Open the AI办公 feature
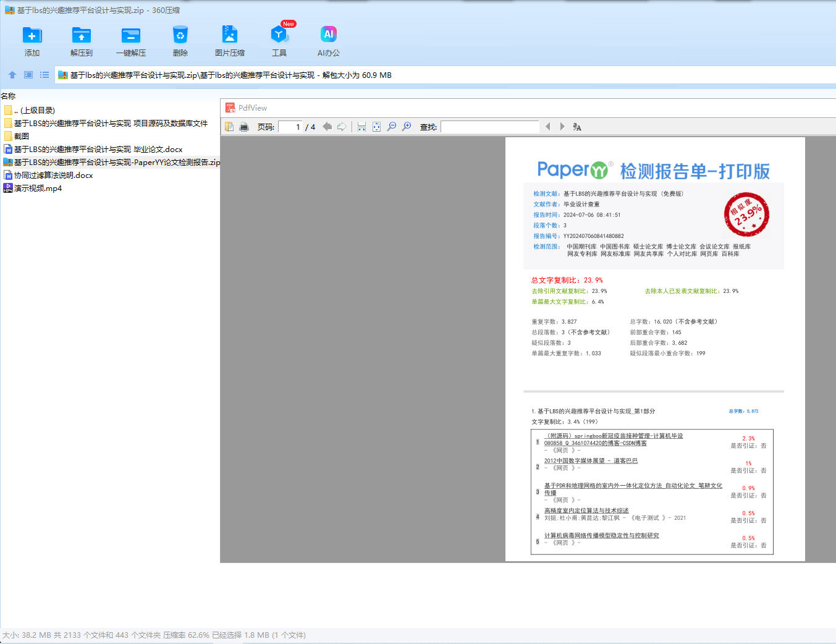Viewport: 836px width, 644px height. (x=329, y=35)
